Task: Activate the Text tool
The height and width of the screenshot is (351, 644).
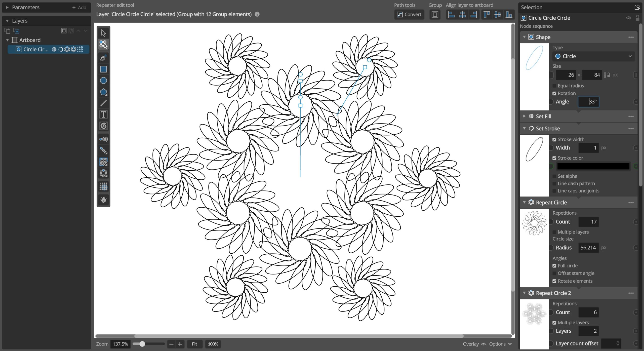Action: tap(103, 114)
